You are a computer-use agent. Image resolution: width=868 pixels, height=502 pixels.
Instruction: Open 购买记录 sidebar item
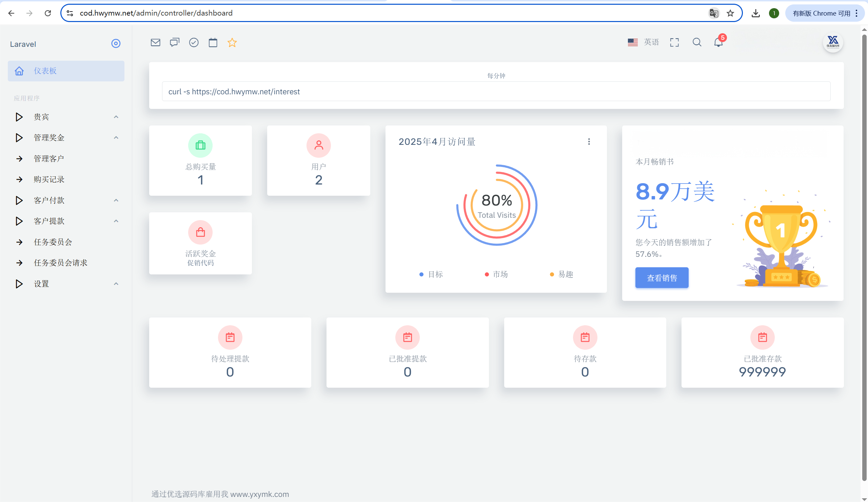pos(49,179)
